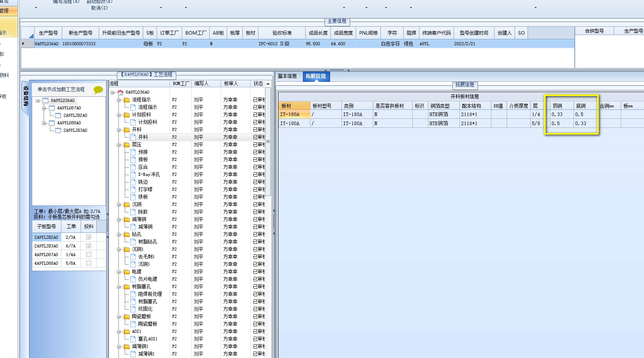Toggle 投料 checkbox for 4A9YL088A0 row
The width and height of the screenshot is (644, 358).
point(89,263)
